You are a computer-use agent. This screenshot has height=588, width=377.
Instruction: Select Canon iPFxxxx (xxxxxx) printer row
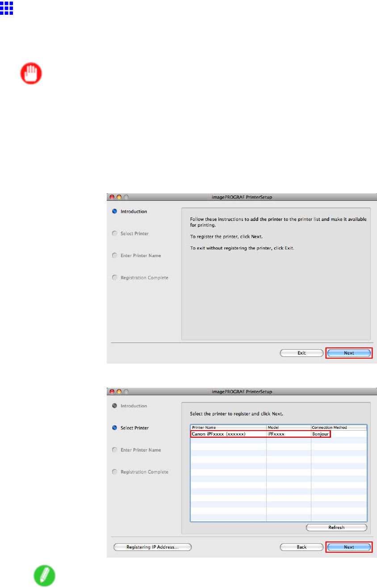tap(278, 434)
